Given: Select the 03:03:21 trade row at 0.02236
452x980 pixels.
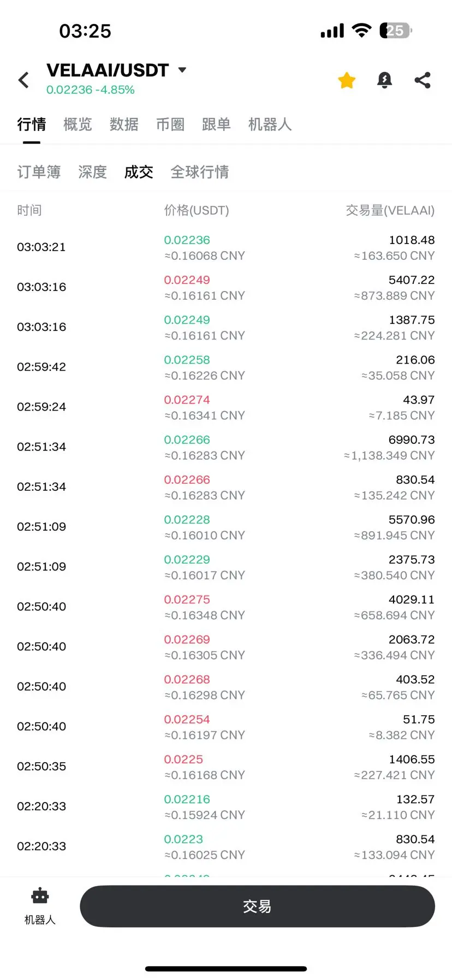Looking at the screenshot, I should tap(226, 247).
